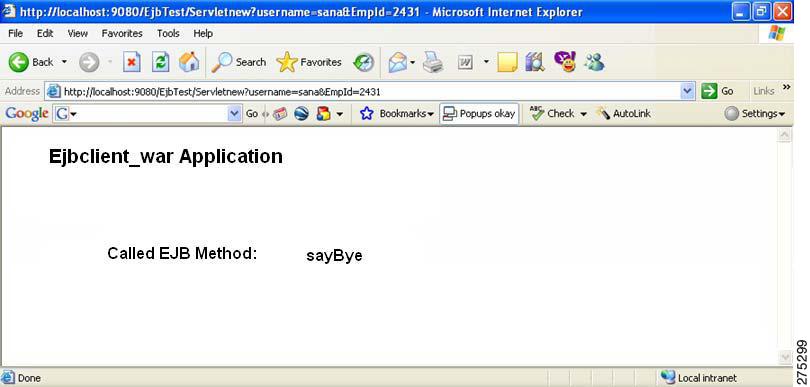The height and width of the screenshot is (387, 810).
Task: Open the Search pane magnifier button
Action: coord(238,63)
